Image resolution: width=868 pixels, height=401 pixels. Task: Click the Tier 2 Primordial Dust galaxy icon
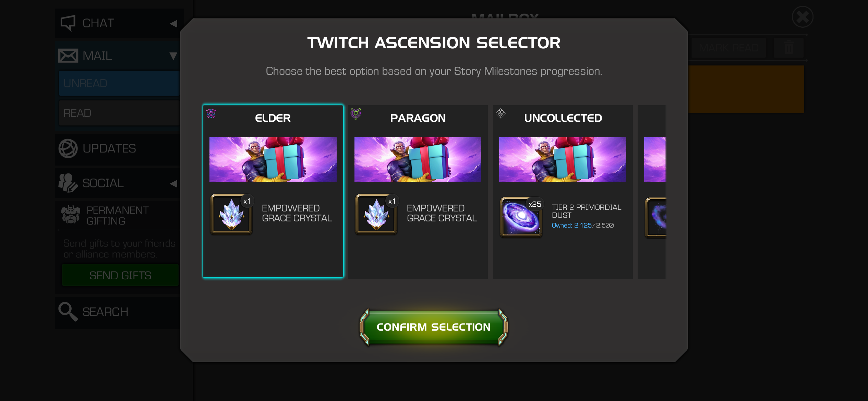point(521,217)
